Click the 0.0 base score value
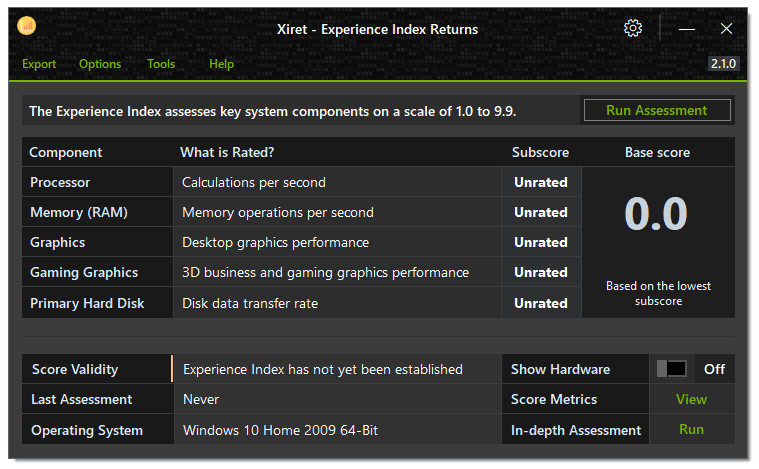 pyautogui.click(x=656, y=213)
